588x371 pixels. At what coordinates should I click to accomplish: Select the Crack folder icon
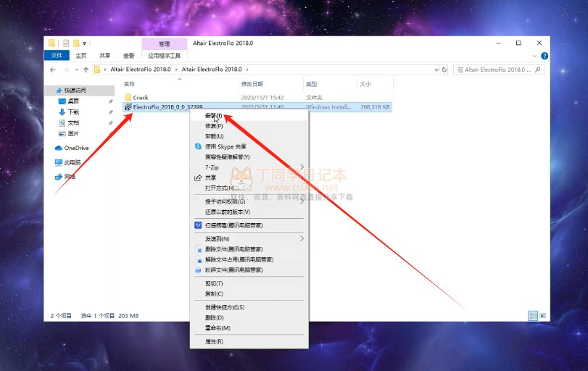coord(128,97)
